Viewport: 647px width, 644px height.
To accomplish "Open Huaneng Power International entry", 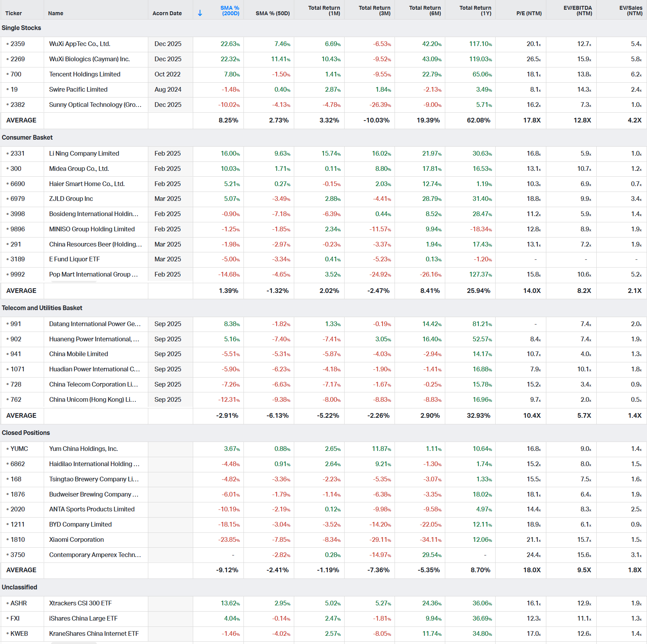I will pos(94,339).
